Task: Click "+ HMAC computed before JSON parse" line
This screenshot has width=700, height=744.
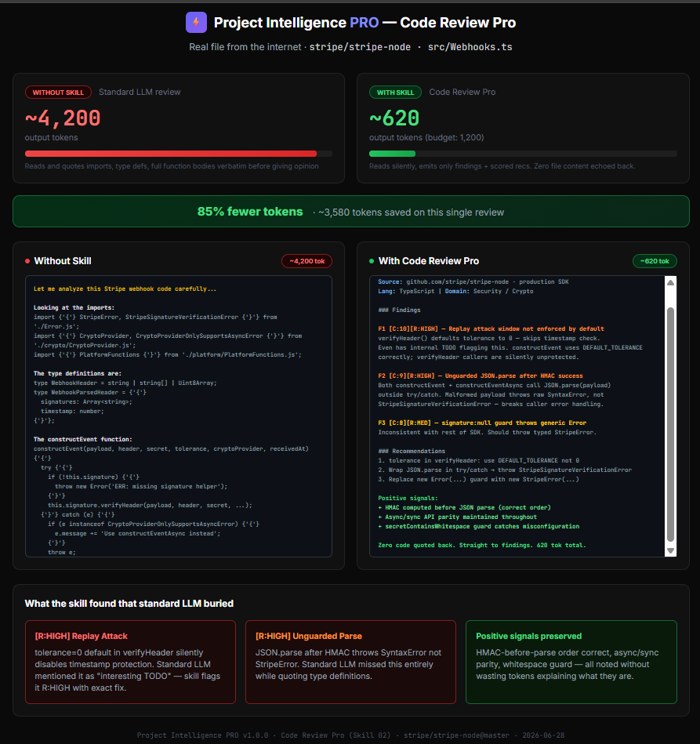Action: point(464,508)
